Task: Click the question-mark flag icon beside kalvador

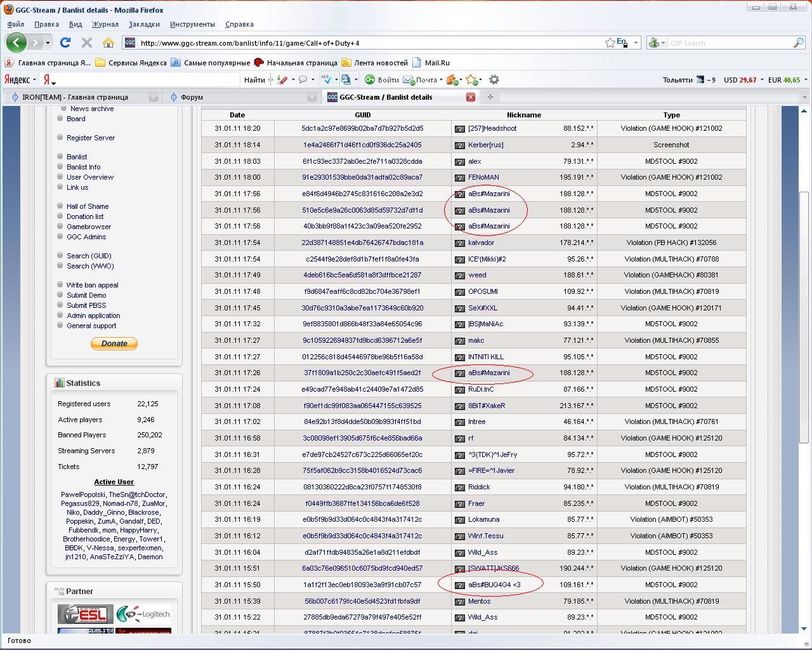Action: pos(460,243)
